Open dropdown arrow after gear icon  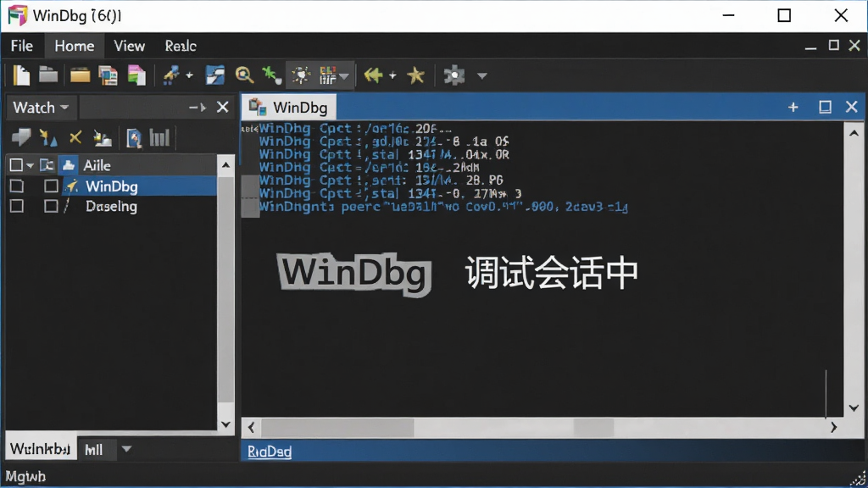[x=482, y=75]
